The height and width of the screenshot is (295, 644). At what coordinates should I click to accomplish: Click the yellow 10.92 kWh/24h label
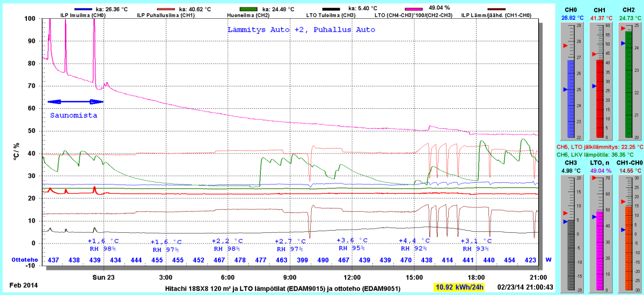(460, 287)
